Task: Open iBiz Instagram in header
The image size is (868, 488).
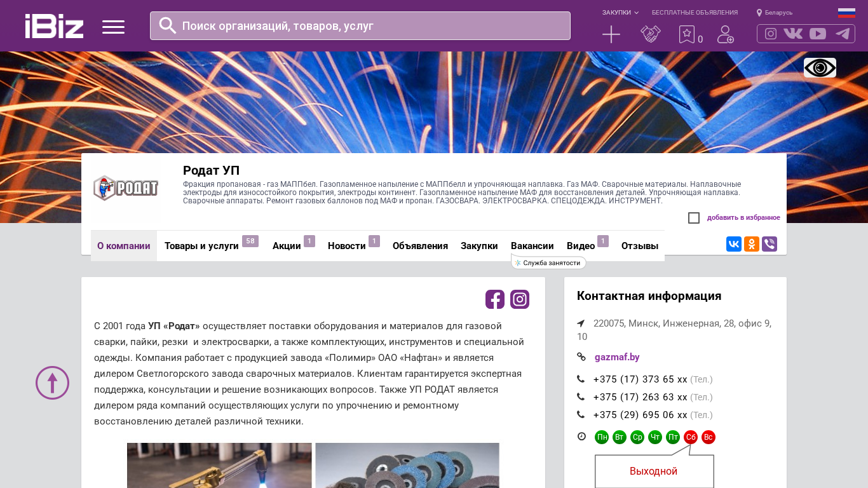Action: (771, 34)
